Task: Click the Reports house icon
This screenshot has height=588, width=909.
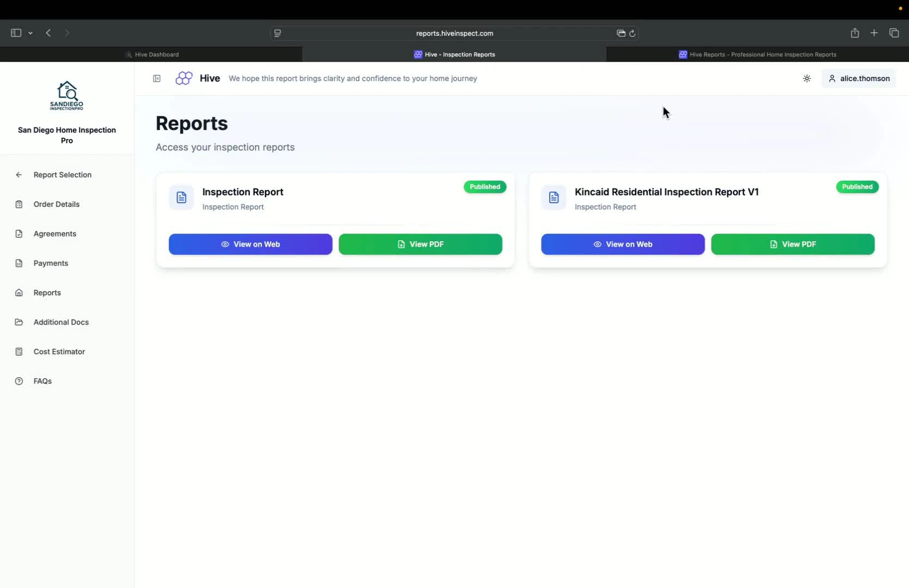Action: tap(19, 292)
